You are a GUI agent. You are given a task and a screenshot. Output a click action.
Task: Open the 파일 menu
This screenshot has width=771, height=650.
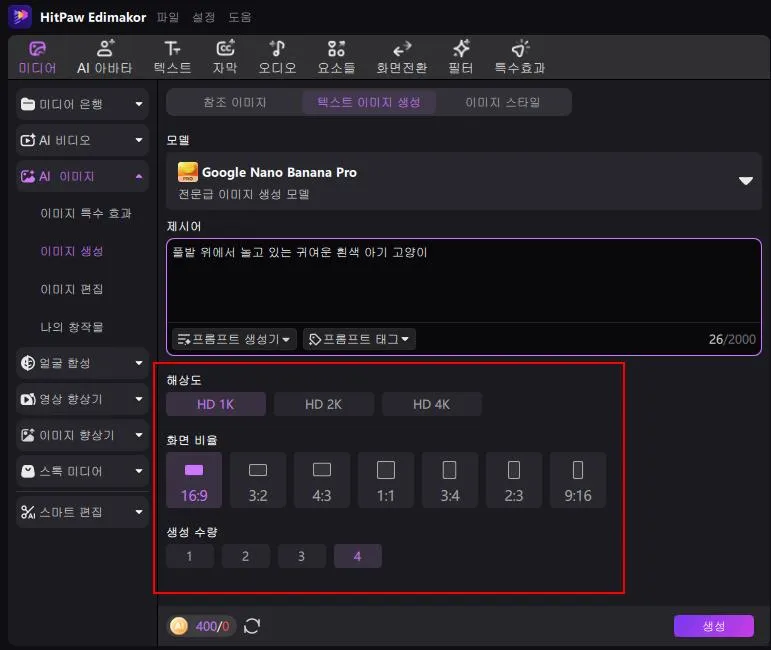168,17
